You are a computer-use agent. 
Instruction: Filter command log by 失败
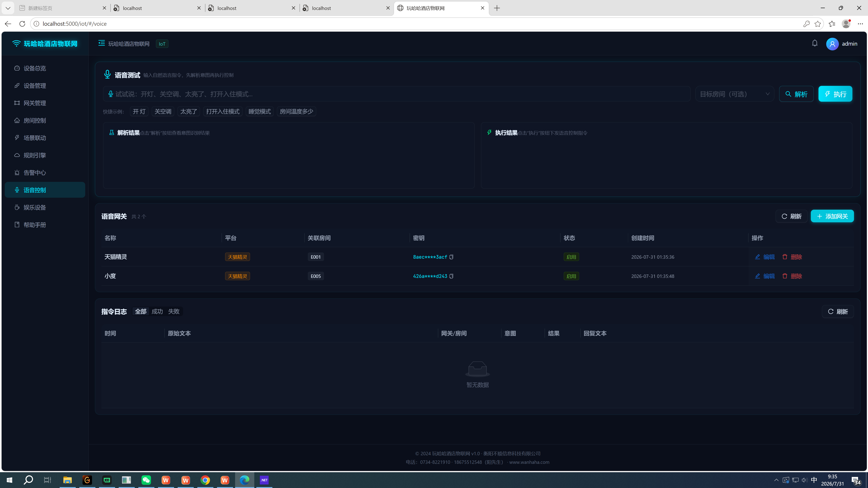(x=174, y=312)
